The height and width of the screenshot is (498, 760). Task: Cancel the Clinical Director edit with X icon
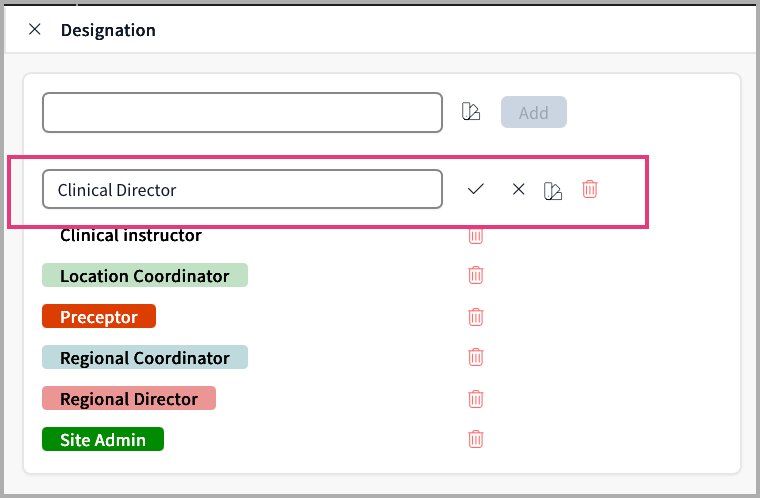518,189
